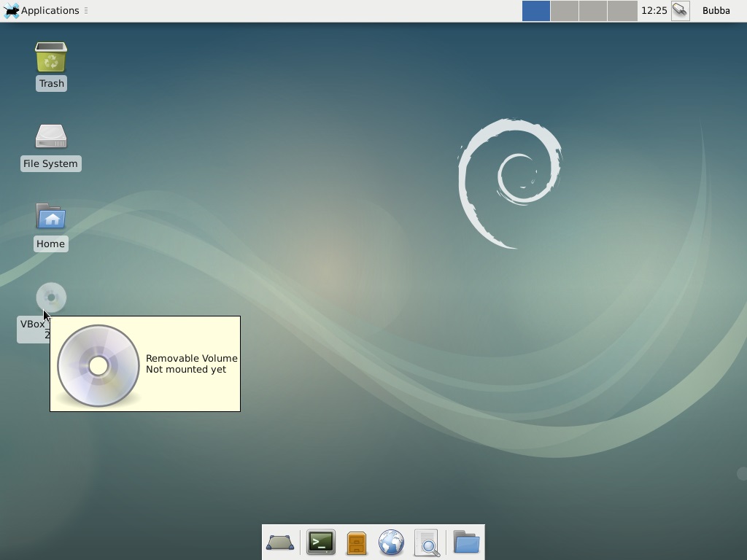Click the Trash label

[x=51, y=84]
